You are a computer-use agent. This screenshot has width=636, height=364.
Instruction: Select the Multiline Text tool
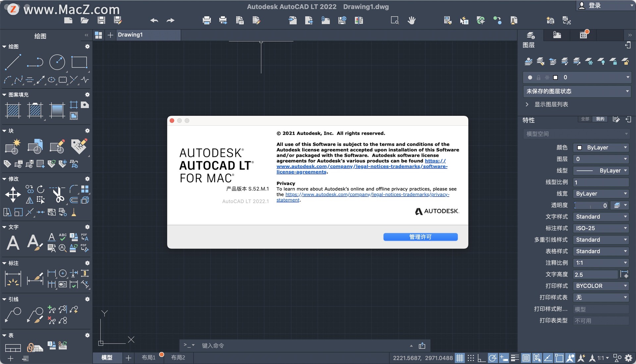click(x=13, y=243)
